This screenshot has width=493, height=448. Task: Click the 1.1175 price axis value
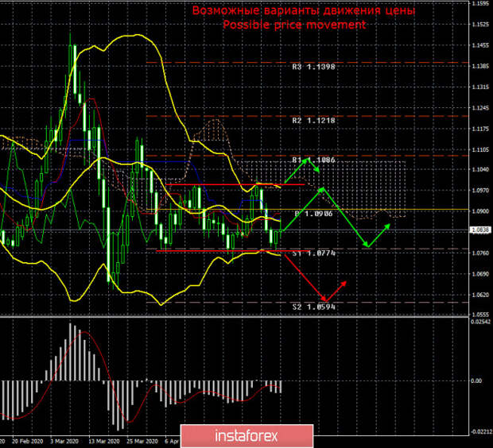[x=480, y=129]
